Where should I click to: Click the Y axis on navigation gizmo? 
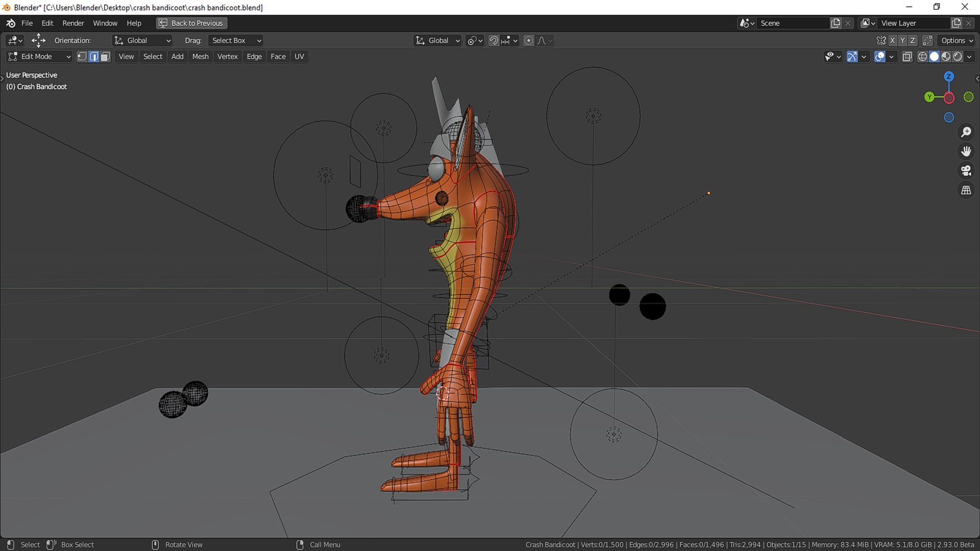pos(929,97)
